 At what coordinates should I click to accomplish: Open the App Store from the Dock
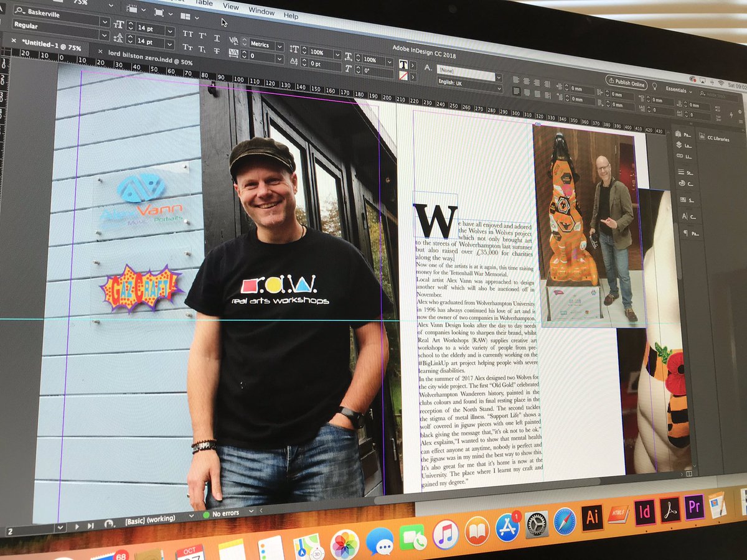coord(508,527)
